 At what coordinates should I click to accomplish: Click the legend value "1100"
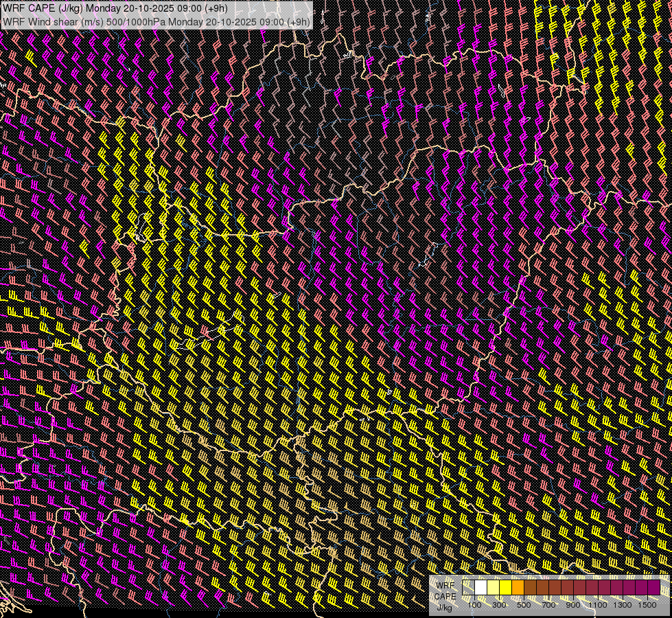[598, 605]
